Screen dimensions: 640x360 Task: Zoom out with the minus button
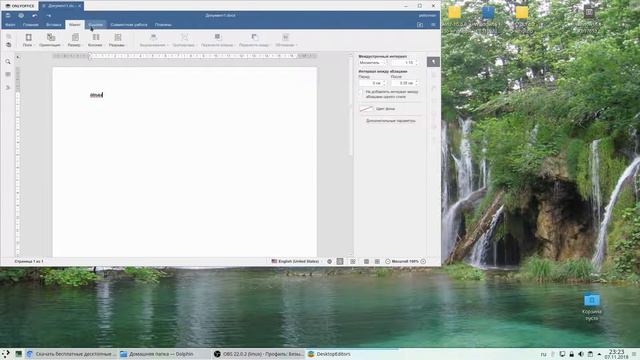pyautogui.click(x=388, y=261)
